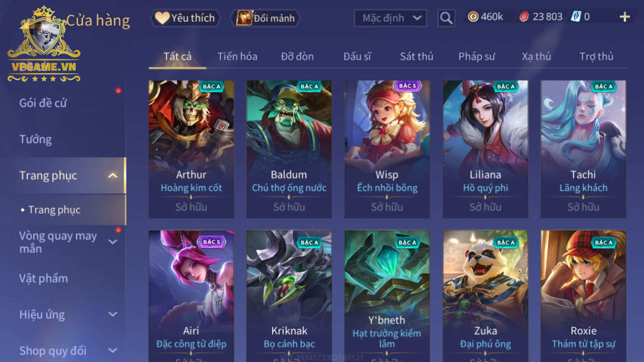Viewport: 644px width, 362px height.
Task: Tap the red gem currency icon
Action: 524,17
